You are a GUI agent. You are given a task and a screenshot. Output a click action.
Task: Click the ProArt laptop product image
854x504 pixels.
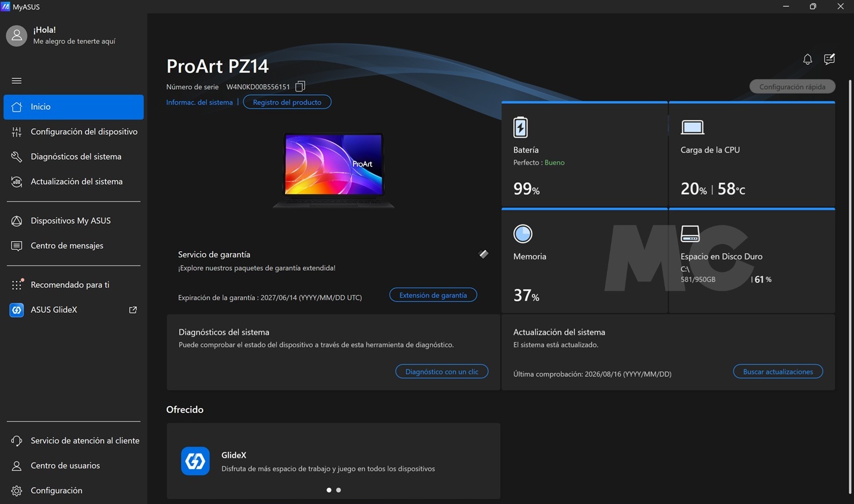(334, 170)
